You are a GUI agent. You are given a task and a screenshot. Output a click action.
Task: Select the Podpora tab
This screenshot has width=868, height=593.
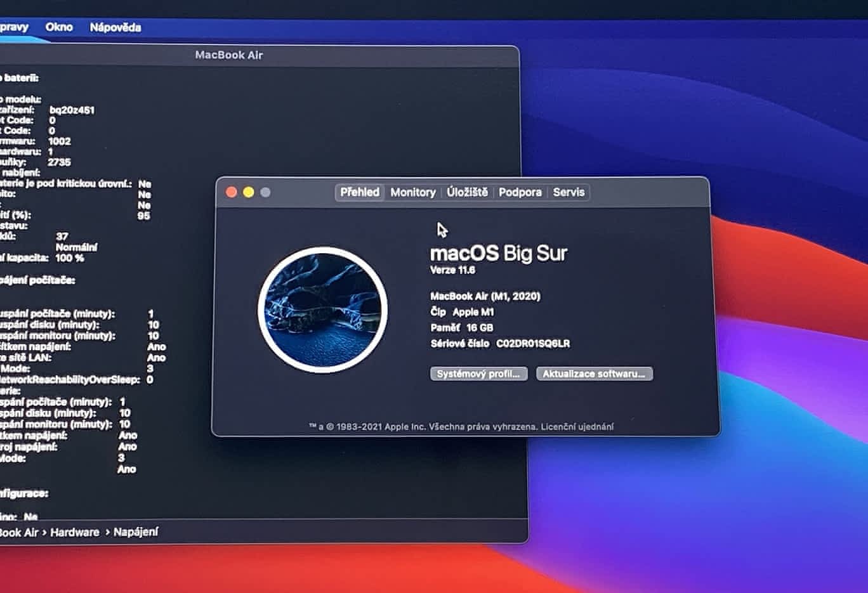tap(520, 192)
